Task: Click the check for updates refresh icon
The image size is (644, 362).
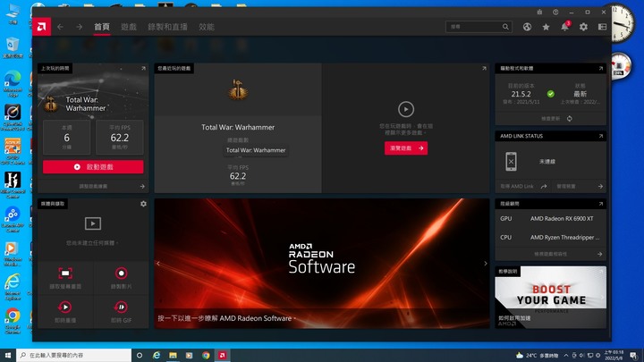Action: pos(570,119)
